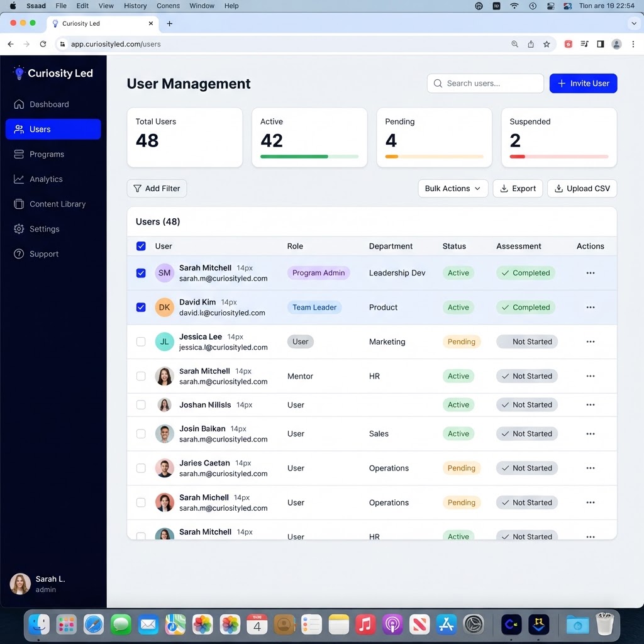Check the Jessica Lee row checkbox

click(141, 341)
